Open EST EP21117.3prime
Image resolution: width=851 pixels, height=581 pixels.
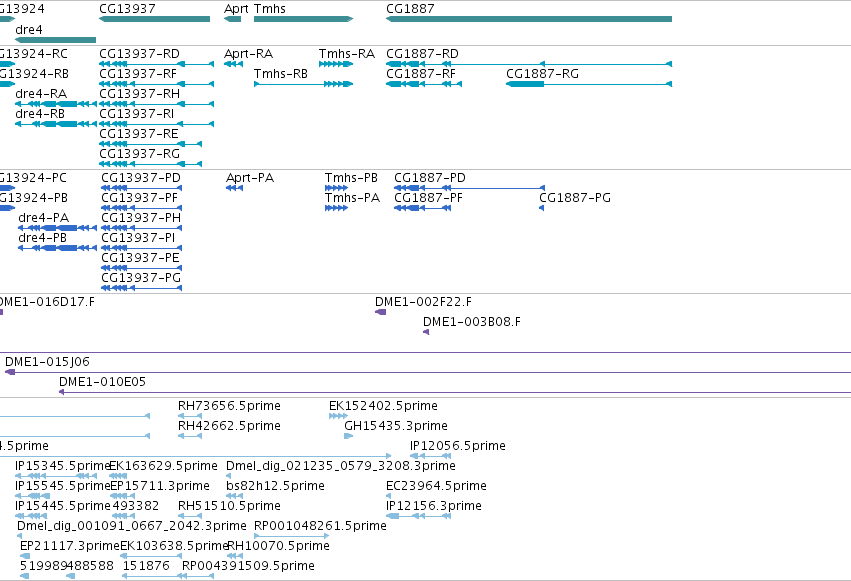coord(25,556)
